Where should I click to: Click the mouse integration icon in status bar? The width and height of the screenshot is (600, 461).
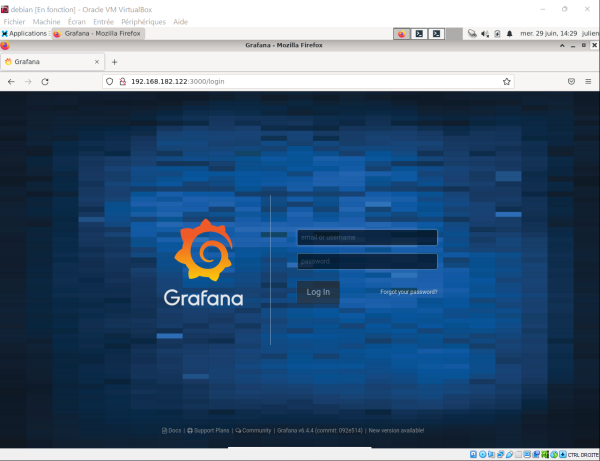click(x=554, y=454)
